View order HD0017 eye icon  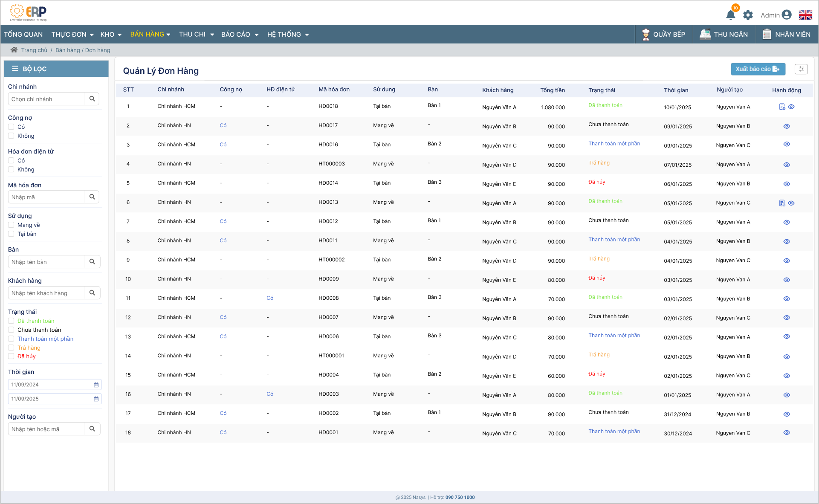pyautogui.click(x=787, y=126)
